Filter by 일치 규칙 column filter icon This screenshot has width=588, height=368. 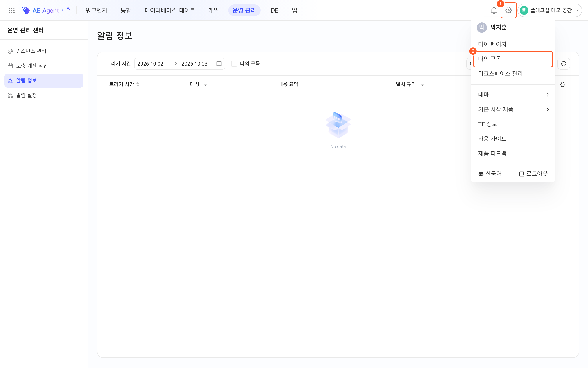[422, 84]
